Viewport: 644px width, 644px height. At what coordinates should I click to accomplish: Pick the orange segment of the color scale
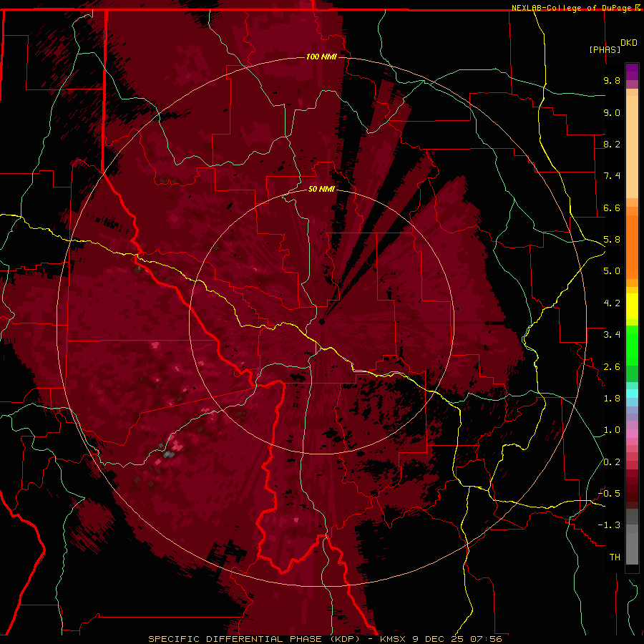(x=632, y=246)
